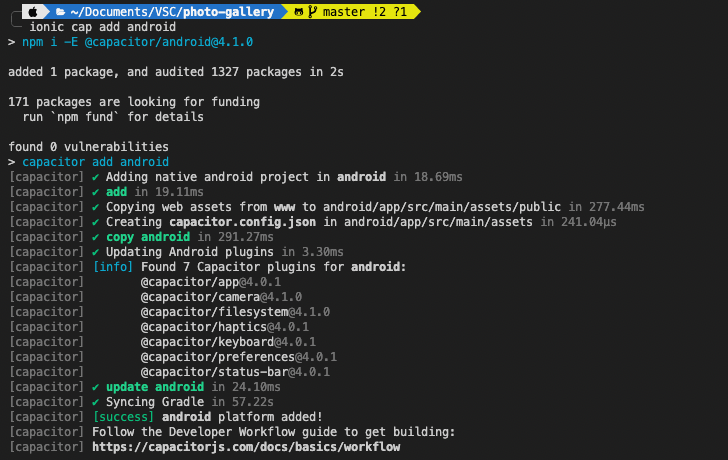728x460 pixels.
Task: Click the ~/Documents/VSC/photo-gallery path
Action: (x=172, y=12)
